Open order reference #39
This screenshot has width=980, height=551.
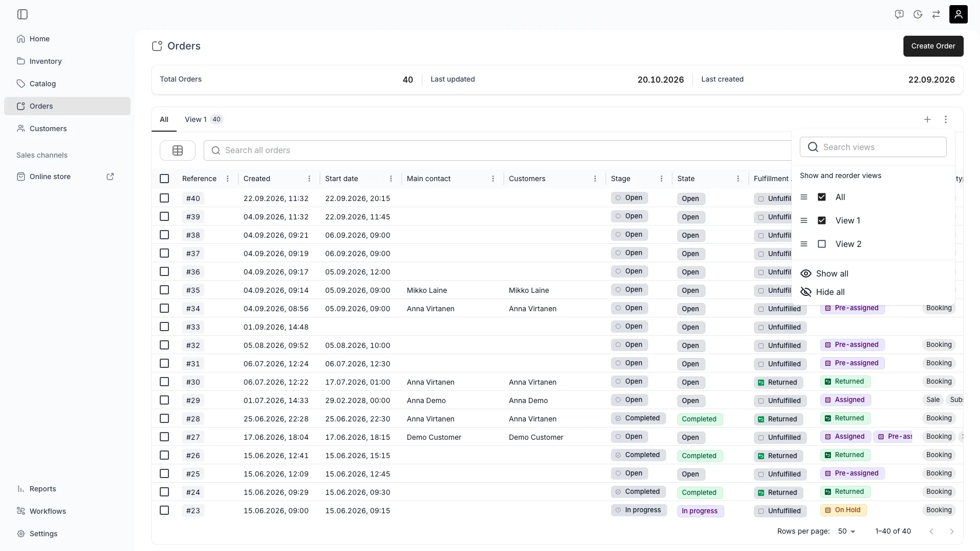193,217
